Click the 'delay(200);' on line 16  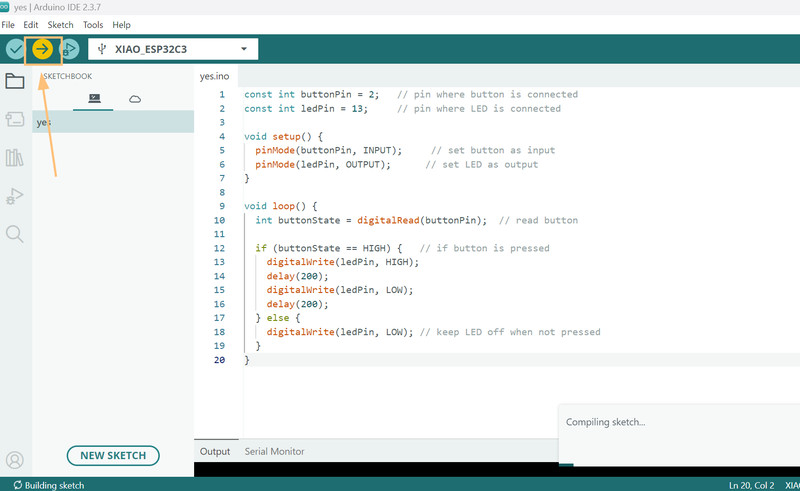click(297, 304)
